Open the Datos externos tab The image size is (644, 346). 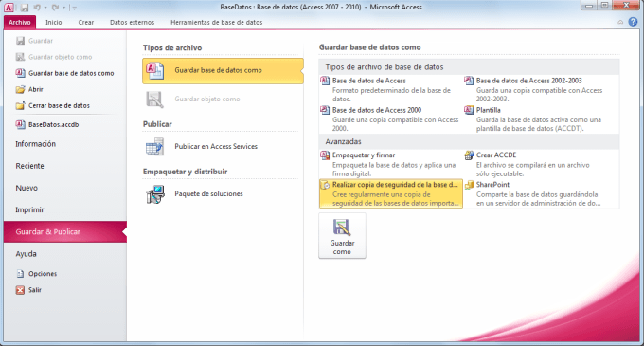click(x=132, y=22)
